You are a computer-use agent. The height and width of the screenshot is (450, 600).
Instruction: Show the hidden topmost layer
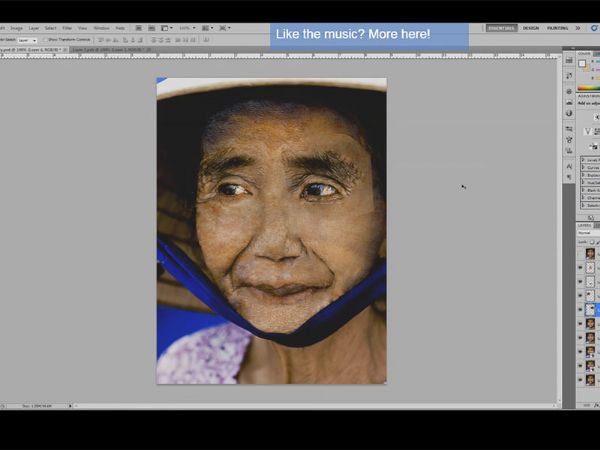coord(580,253)
